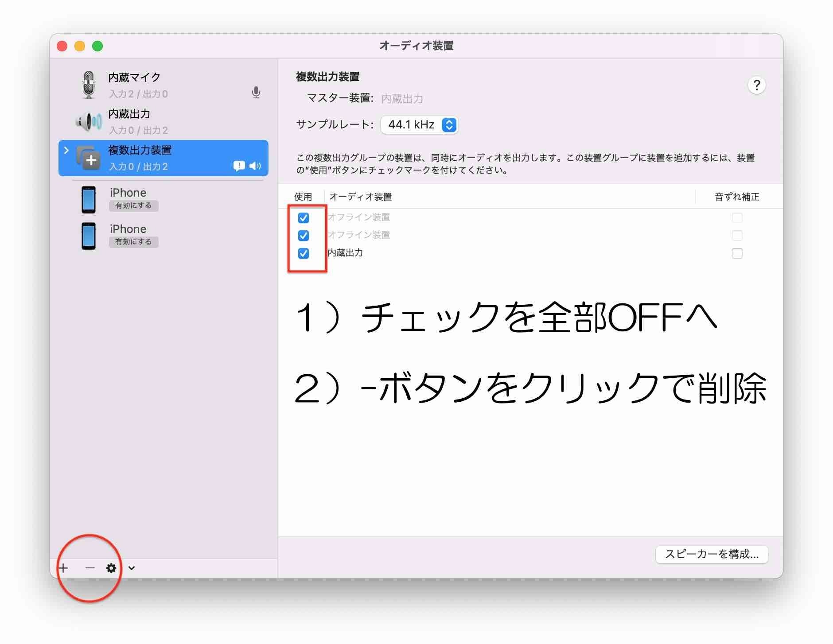The height and width of the screenshot is (644, 833).
Task: Open マスター装置 内蔵出力 selector
Action: 402,98
